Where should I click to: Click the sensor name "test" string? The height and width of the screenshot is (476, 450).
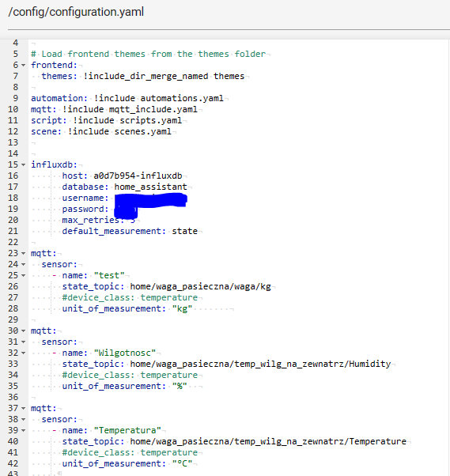109,276
